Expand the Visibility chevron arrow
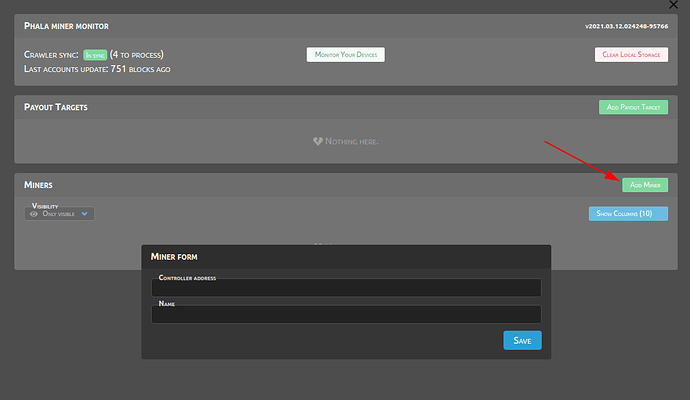690x400 pixels. pyautogui.click(x=85, y=214)
